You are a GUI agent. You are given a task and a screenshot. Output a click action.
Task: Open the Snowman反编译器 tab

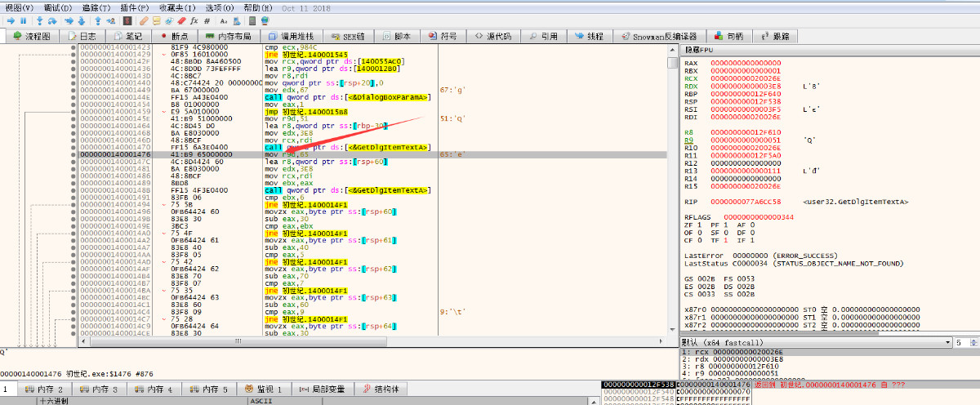click(659, 36)
